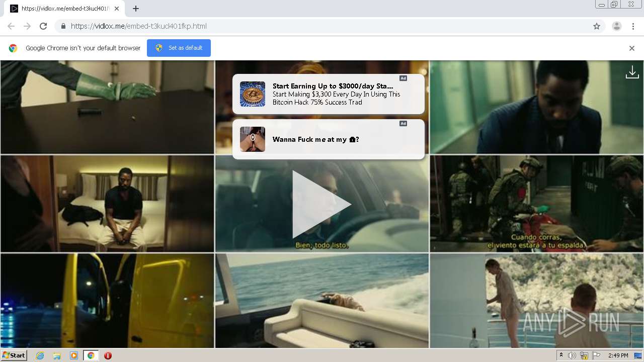Click the Chrome icon in the taskbar
This screenshot has width=644, height=362.
pyautogui.click(x=91, y=355)
